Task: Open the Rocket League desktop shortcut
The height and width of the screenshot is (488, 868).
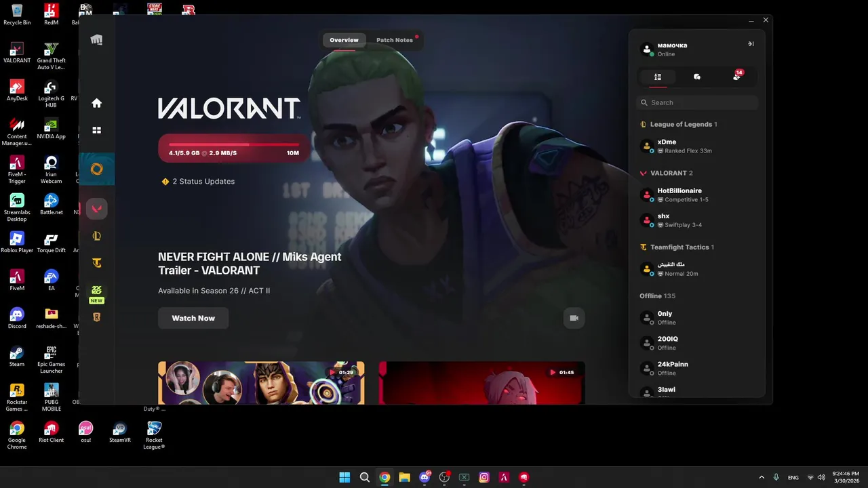Action: coord(154,436)
